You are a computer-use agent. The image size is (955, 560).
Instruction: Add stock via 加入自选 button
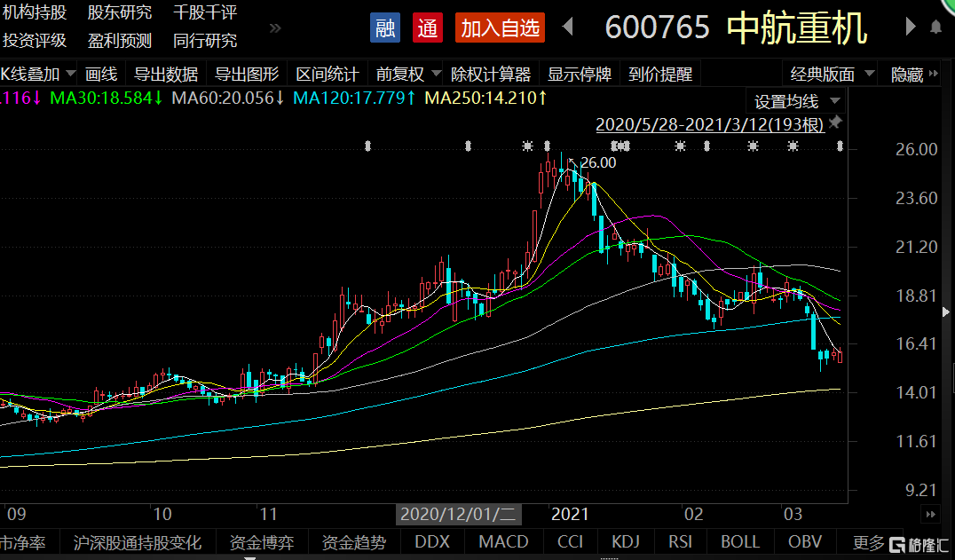click(500, 28)
